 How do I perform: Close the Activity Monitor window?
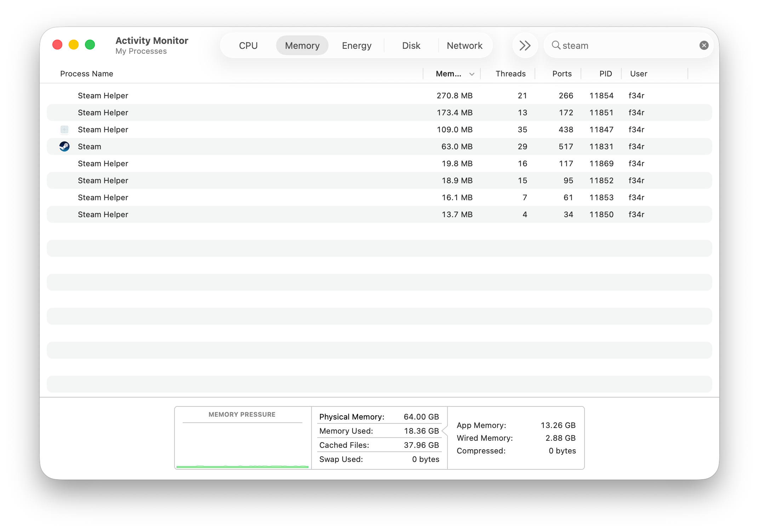(57, 45)
